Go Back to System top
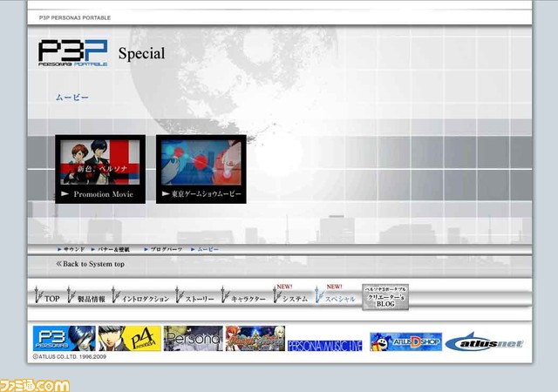This screenshot has height=392, width=558. (x=91, y=264)
